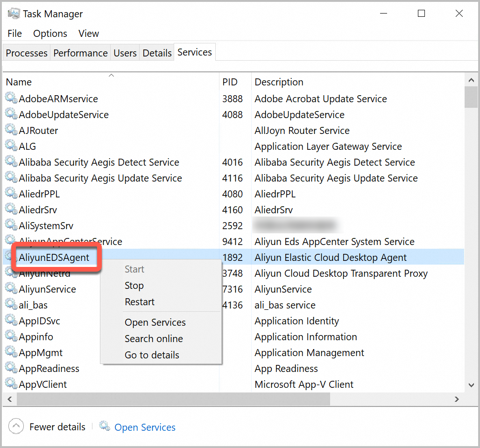Screen dimensions: 480x448
Task: Choose Open Services in the context menu
Action: pyautogui.click(x=161, y=322)
